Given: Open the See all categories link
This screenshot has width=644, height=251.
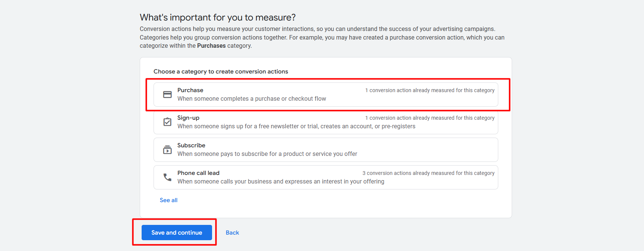Looking at the screenshot, I should [x=168, y=200].
